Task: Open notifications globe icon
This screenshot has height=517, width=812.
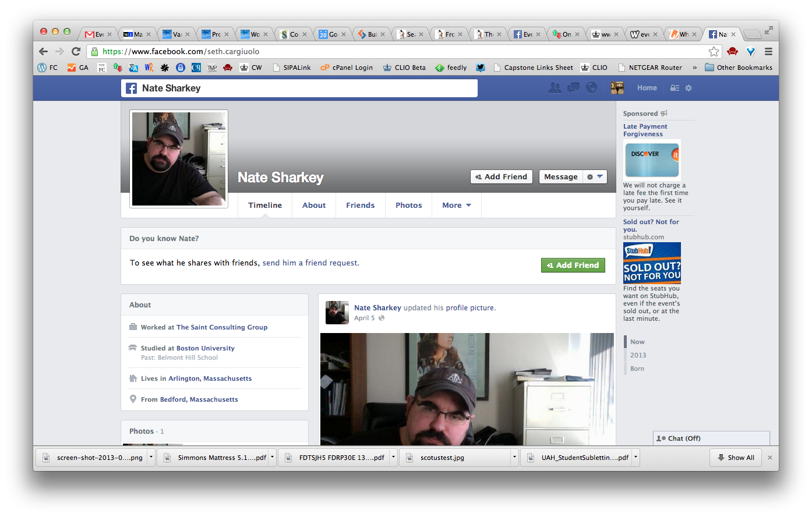Action: click(x=591, y=87)
